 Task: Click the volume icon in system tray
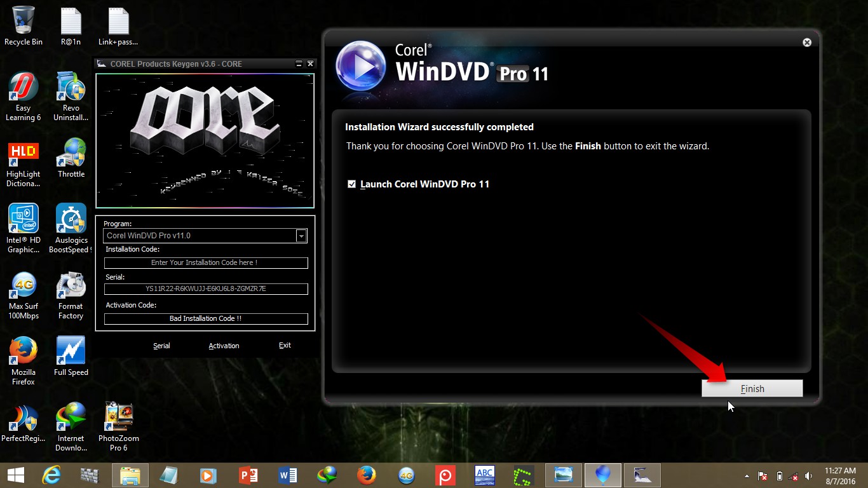[x=808, y=476]
